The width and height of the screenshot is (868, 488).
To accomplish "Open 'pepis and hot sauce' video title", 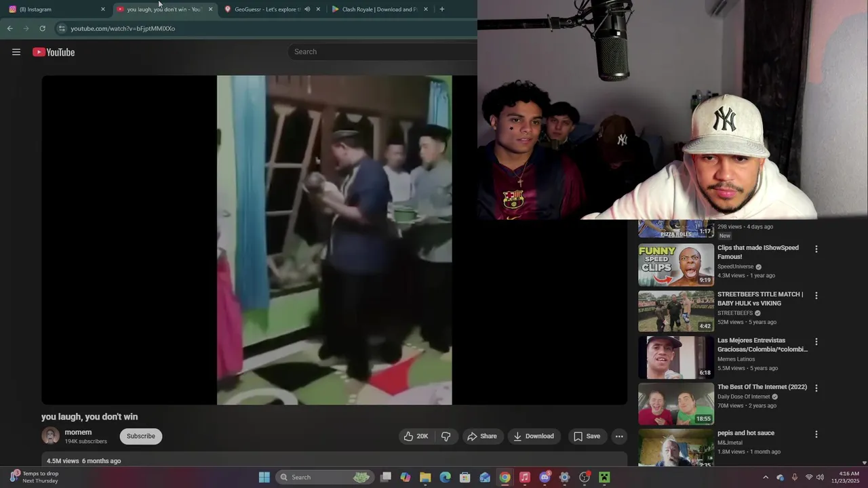I will 746,433.
